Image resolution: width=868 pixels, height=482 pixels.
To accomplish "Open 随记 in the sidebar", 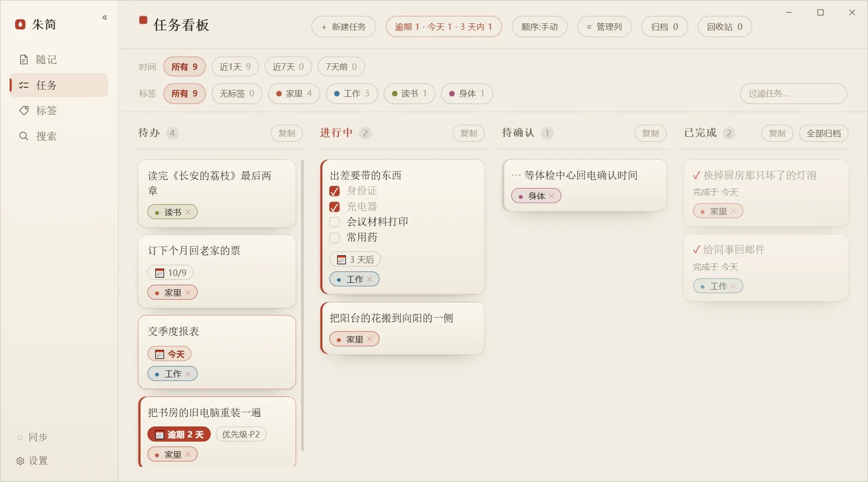I will pyautogui.click(x=59, y=60).
